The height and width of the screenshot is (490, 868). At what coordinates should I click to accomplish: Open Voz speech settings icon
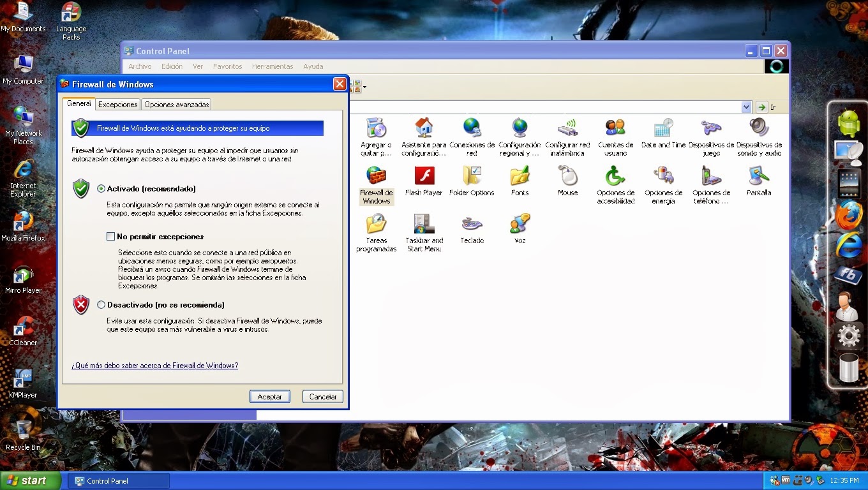(x=520, y=229)
